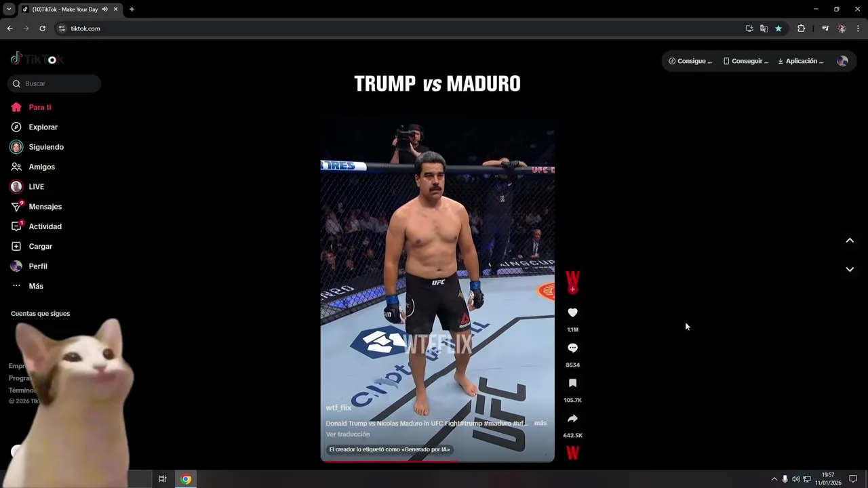Click the taskbar volume icon
The image size is (868, 488).
pos(796,479)
